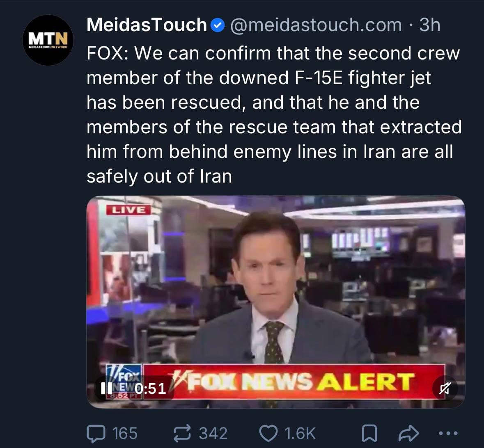Like the post with the heart icon
484x448 pixels.
269,434
